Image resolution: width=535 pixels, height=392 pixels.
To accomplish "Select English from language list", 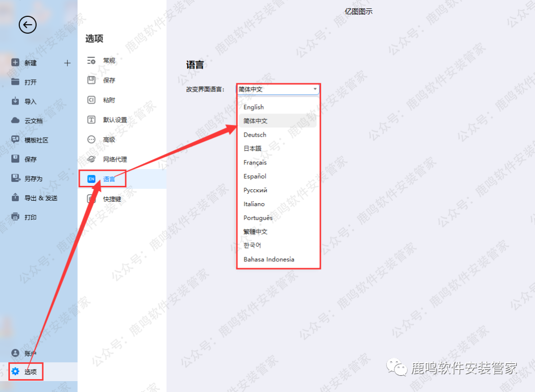I will pos(254,107).
